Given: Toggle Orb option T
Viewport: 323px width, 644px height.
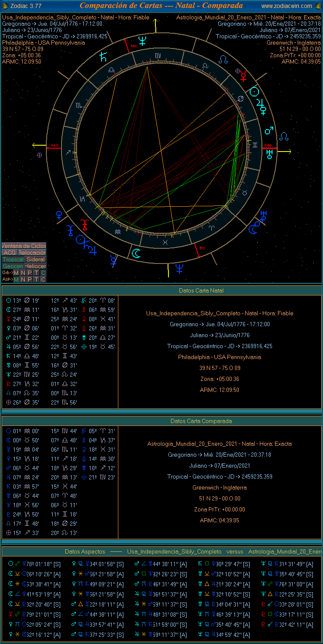Looking at the screenshot, I should coord(36,273).
